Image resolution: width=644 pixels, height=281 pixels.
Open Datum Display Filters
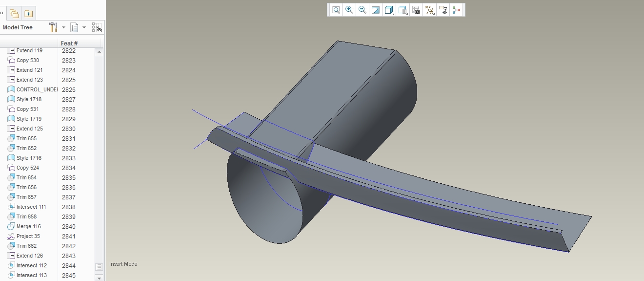click(x=430, y=10)
